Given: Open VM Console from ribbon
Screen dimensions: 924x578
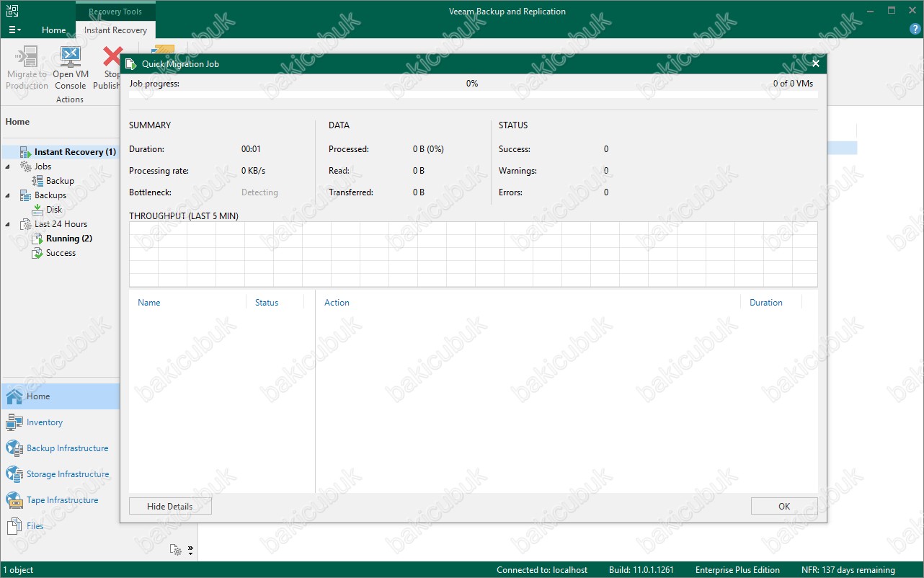Looking at the screenshot, I should coord(70,68).
